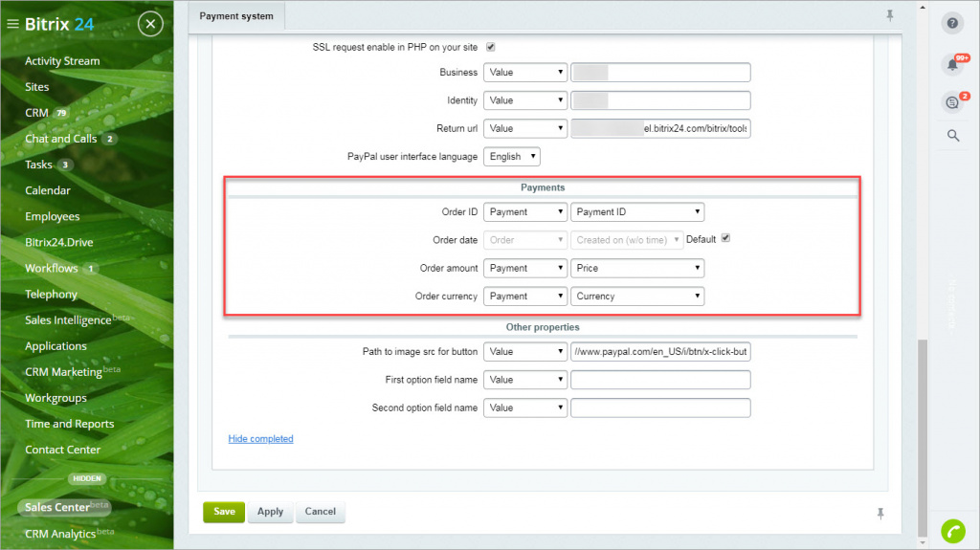Screen dimensions: 980x550
Task: Open First option field name type dropdown
Action: [525, 380]
